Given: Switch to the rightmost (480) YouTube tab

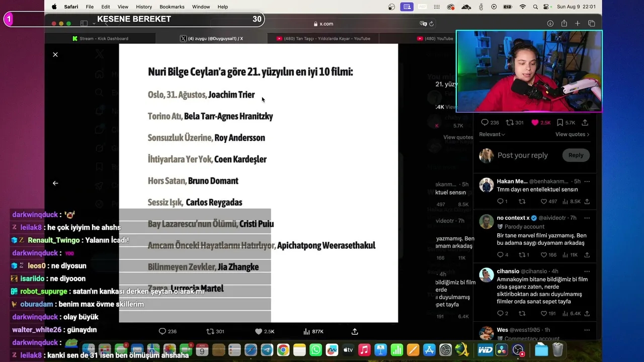Looking at the screenshot, I should pos(435,38).
